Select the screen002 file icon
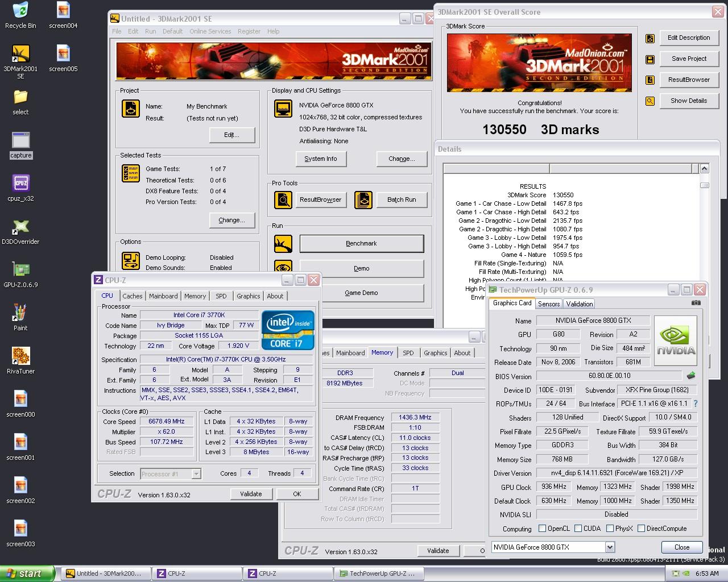Screen dimensions: 728x582 click(20, 490)
